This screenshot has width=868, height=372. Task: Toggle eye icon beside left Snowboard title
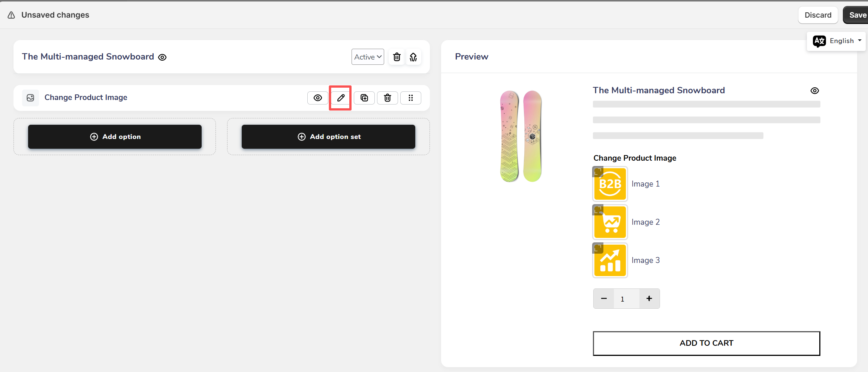pyautogui.click(x=162, y=57)
